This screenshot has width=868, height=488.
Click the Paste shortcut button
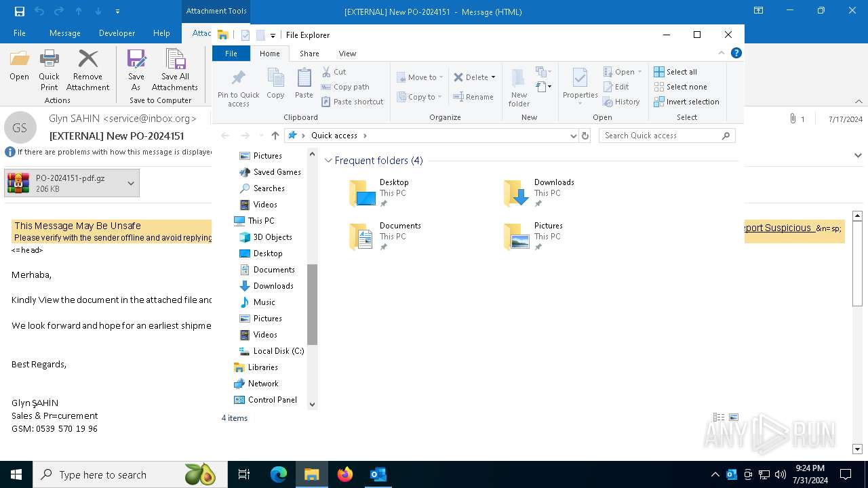coord(353,102)
